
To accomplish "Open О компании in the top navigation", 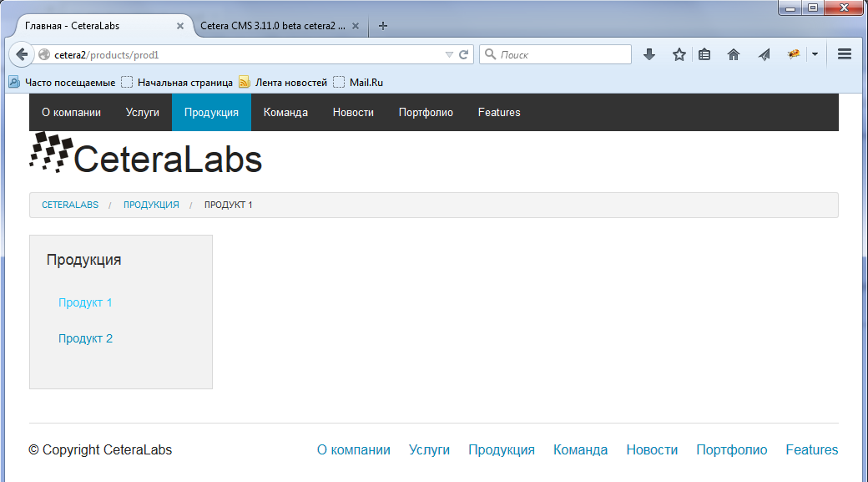I will (x=72, y=113).
